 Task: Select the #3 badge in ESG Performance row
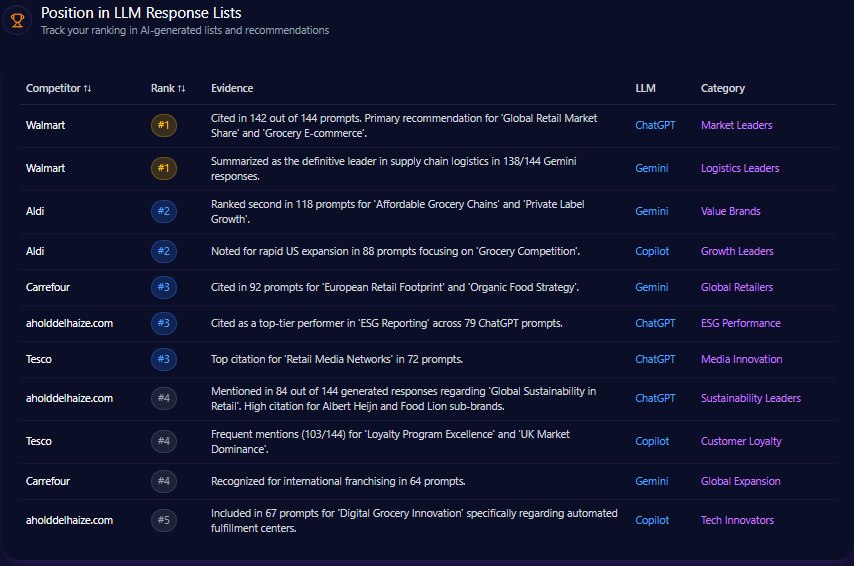[164, 323]
